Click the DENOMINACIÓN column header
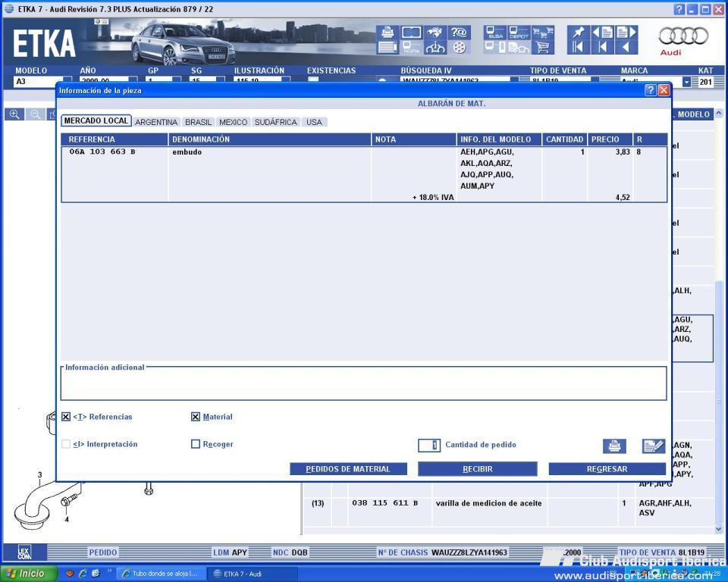The width and height of the screenshot is (728, 582). pyautogui.click(x=270, y=139)
